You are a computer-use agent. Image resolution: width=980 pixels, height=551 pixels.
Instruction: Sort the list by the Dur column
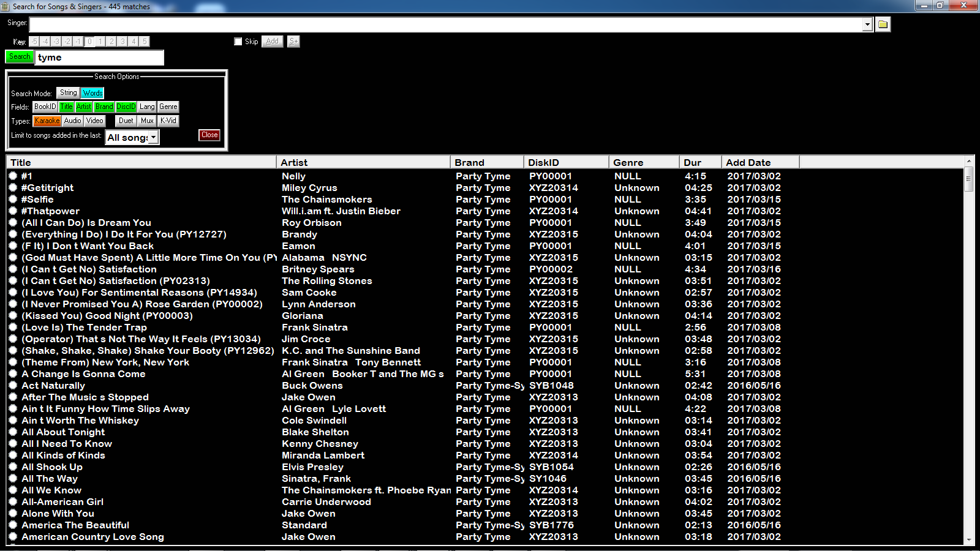[x=701, y=162]
